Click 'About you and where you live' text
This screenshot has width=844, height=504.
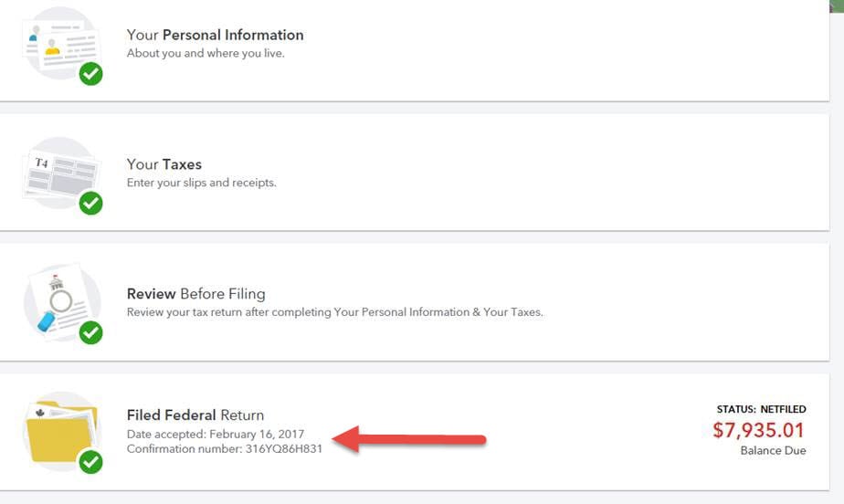(x=206, y=53)
